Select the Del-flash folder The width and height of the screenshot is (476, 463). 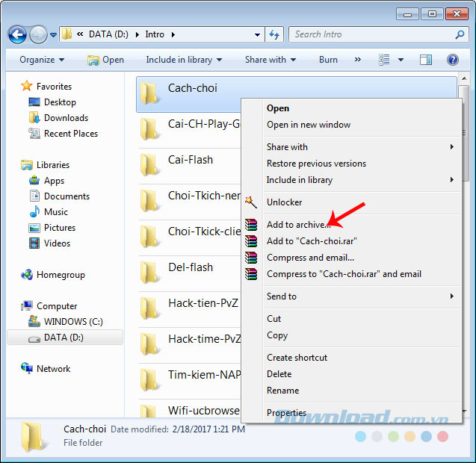[x=191, y=267]
